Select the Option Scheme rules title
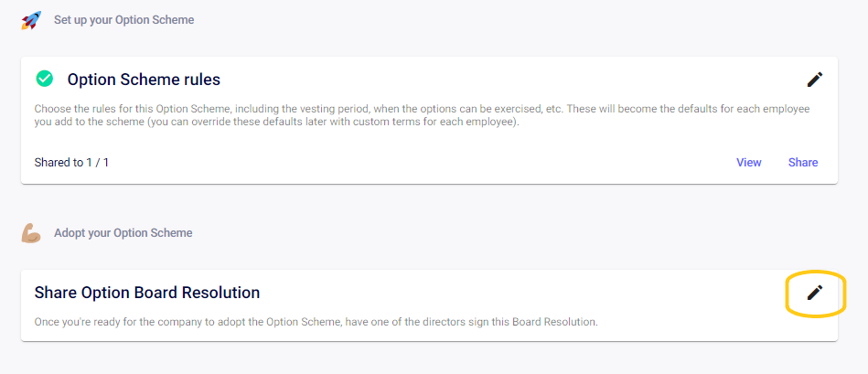Image resolution: width=868 pixels, height=374 pixels. point(144,80)
